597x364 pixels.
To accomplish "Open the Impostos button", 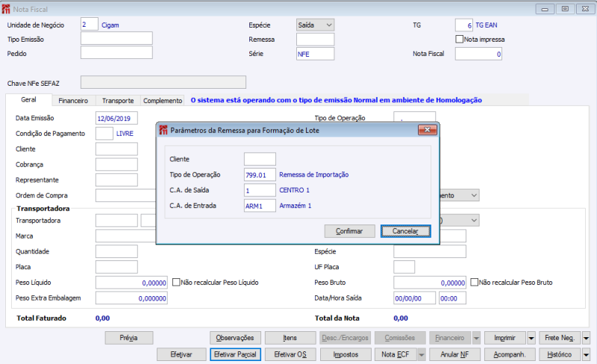I will tap(346, 354).
